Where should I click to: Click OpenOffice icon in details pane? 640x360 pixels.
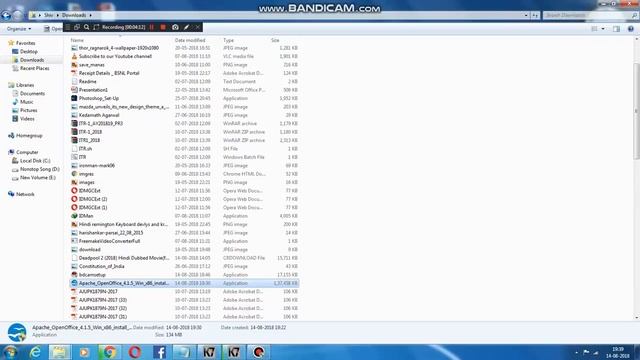(17, 332)
